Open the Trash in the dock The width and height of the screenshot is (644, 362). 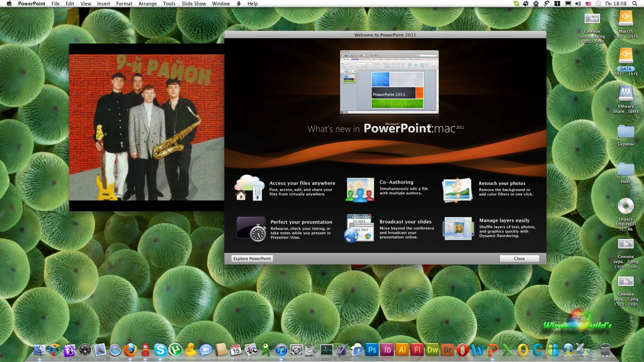coord(605,350)
